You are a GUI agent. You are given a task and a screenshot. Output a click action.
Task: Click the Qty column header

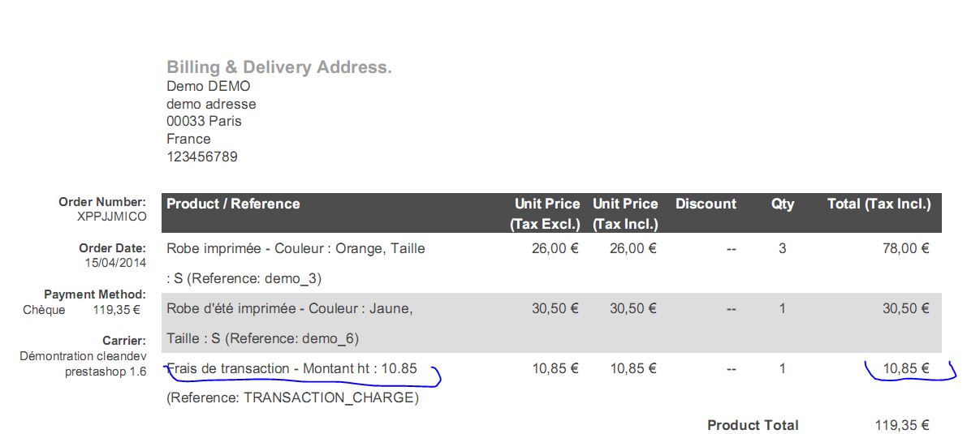tap(783, 204)
